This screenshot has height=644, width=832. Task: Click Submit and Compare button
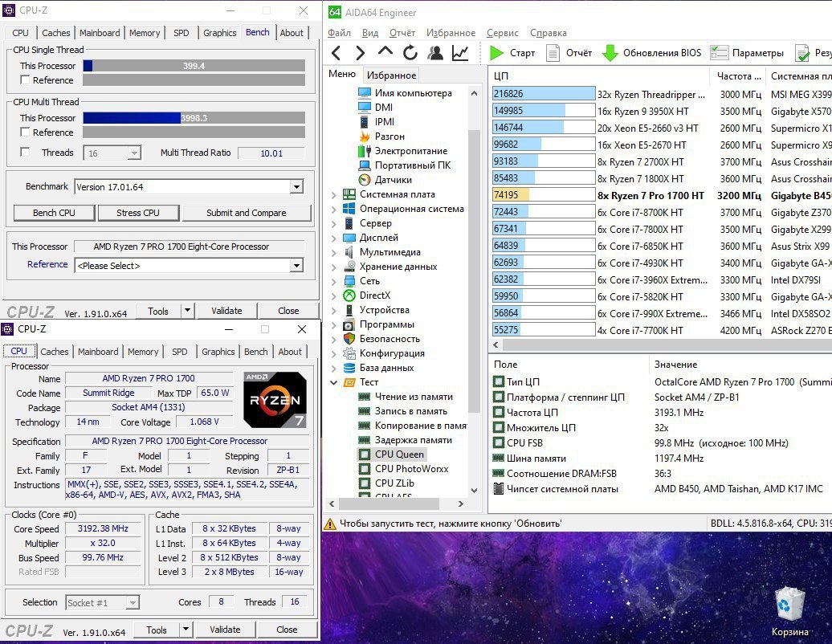[x=247, y=213]
